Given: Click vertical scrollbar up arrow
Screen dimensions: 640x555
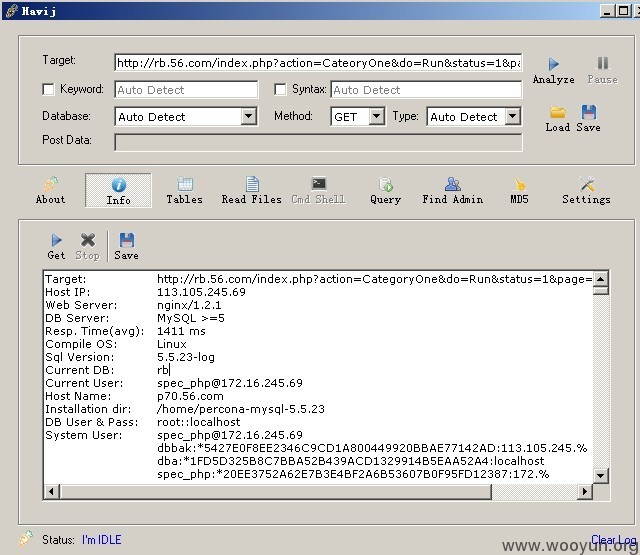Looking at the screenshot, I should click(600, 279).
